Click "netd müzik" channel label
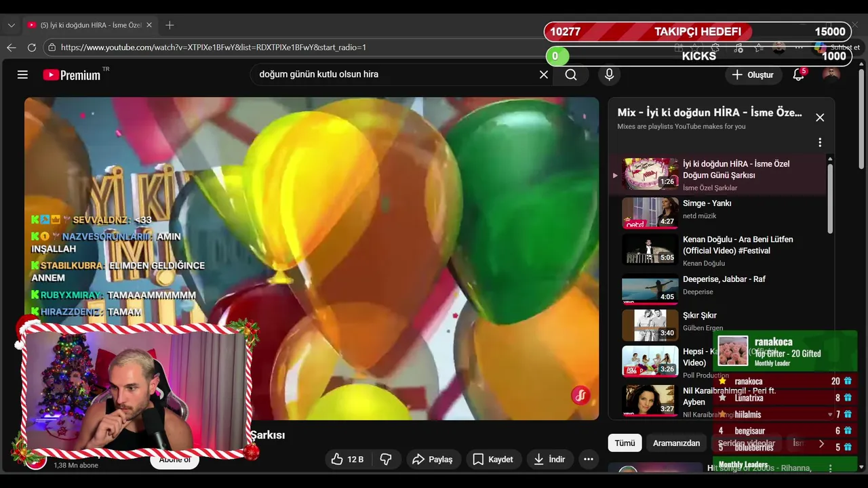868x488 pixels. (x=699, y=216)
